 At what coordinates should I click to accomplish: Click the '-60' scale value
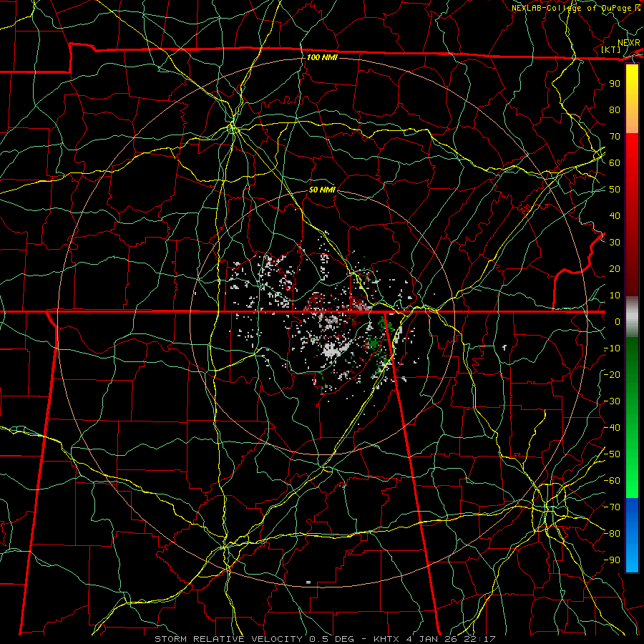tap(612, 481)
